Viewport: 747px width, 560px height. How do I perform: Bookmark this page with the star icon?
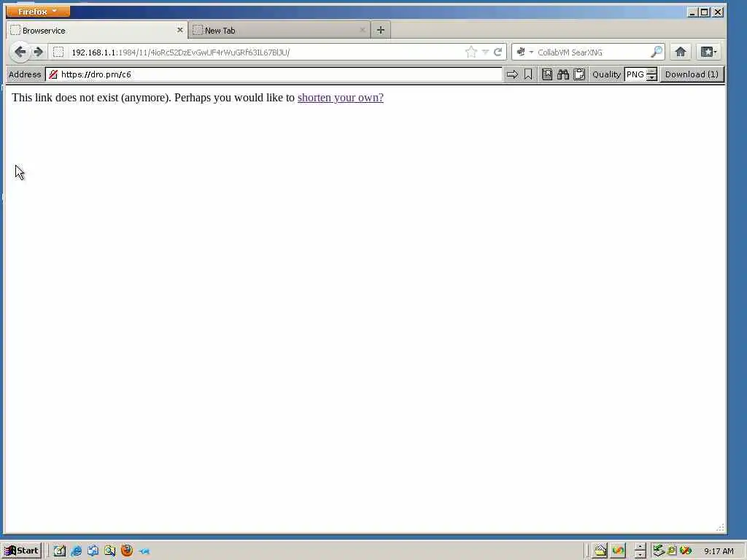point(471,52)
